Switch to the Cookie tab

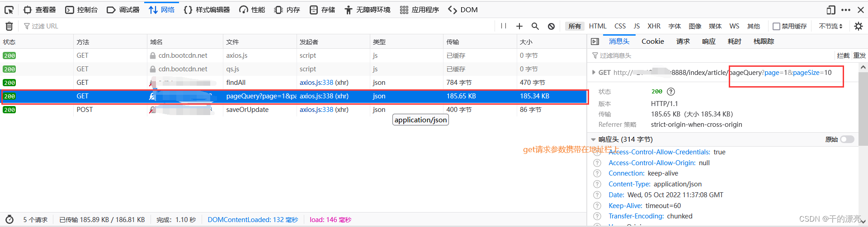click(x=653, y=42)
